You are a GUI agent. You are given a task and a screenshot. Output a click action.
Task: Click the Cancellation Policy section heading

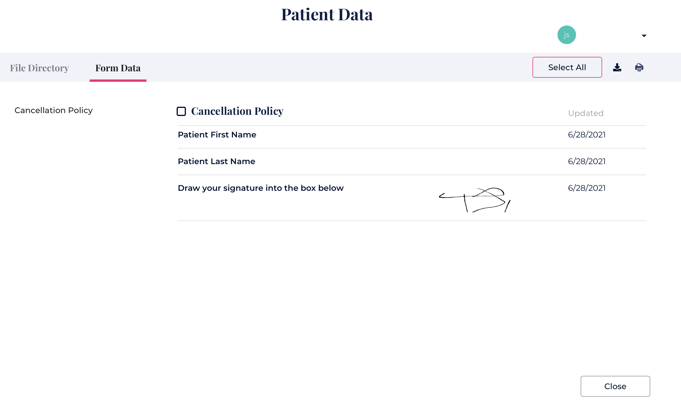click(237, 111)
